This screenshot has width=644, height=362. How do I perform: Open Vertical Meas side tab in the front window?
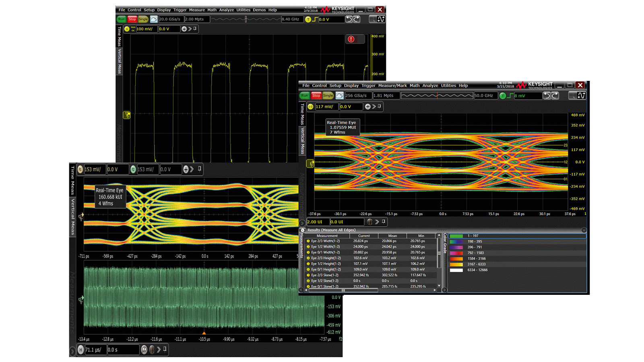tap(302, 141)
